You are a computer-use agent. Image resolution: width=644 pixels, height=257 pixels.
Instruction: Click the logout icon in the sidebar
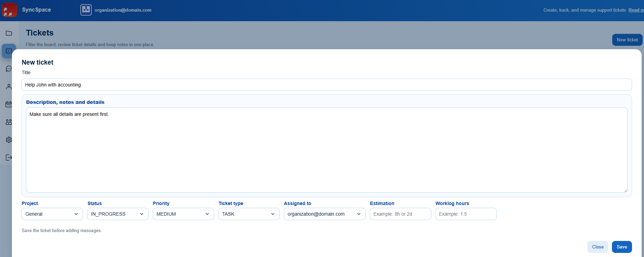click(x=9, y=158)
